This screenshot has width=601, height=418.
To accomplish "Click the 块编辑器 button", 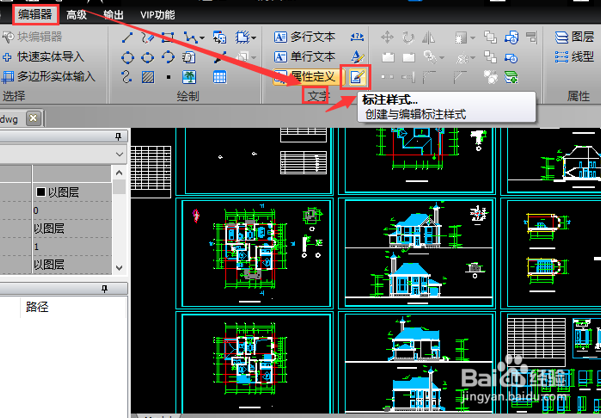I will click(x=32, y=37).
